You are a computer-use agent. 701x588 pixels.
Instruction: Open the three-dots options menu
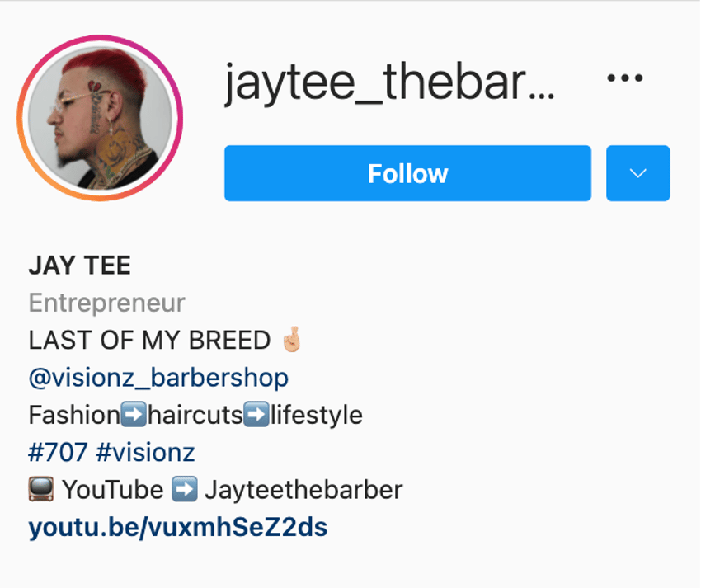624,78
